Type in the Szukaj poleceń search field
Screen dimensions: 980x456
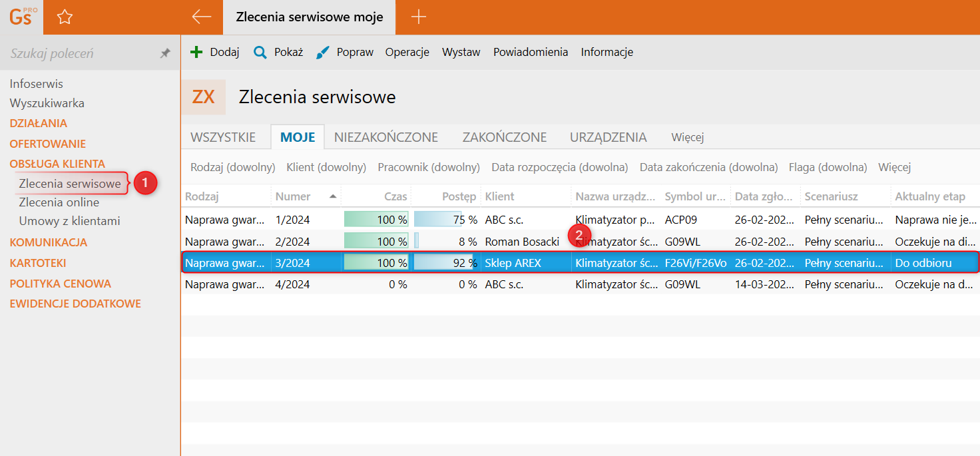[x=80, y=53]
